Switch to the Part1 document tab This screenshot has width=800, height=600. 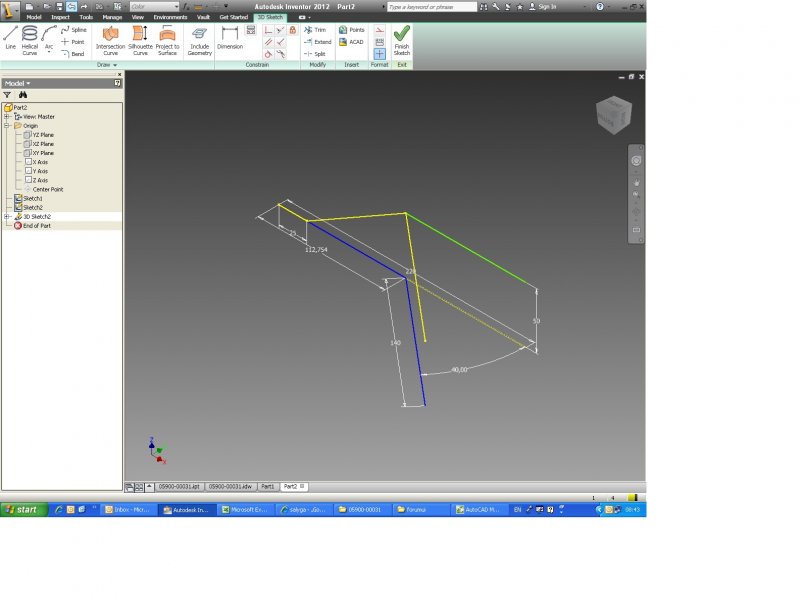[267, 486]
